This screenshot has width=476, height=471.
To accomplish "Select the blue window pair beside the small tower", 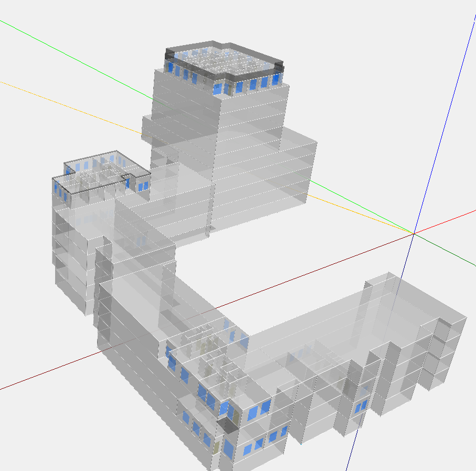I will [x=143, y=186].
